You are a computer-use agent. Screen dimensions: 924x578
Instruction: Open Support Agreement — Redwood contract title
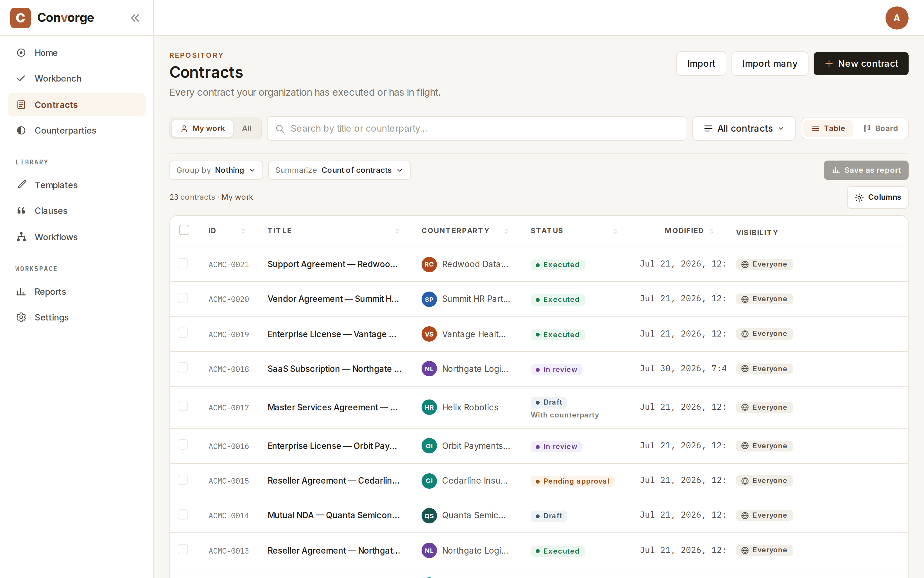[333, 264]
